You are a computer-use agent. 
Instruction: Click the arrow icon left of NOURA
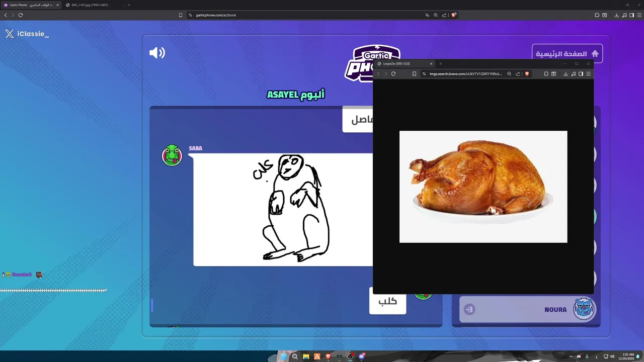click(469, 309)
